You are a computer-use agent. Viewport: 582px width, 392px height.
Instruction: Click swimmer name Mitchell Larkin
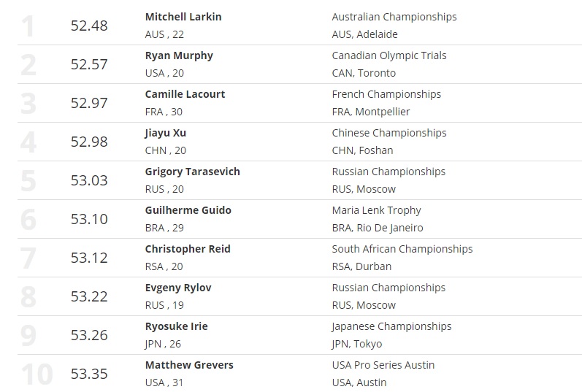coord(183,17)
